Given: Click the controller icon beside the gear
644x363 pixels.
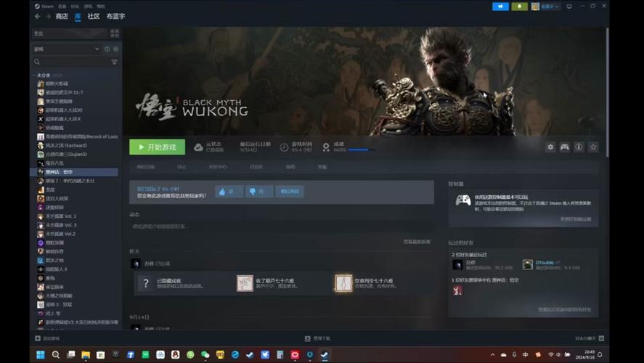Looking at the screenshot, I should (x=564, y=147).
